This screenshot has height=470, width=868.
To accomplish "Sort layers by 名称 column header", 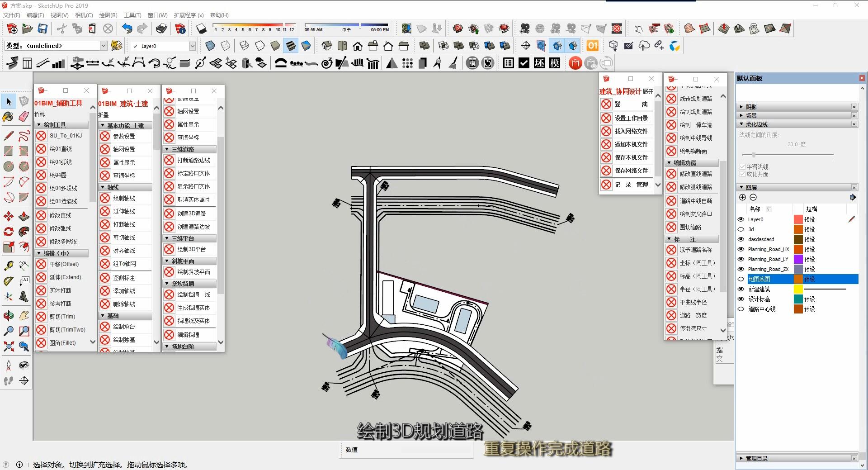I will pos(755,209).
